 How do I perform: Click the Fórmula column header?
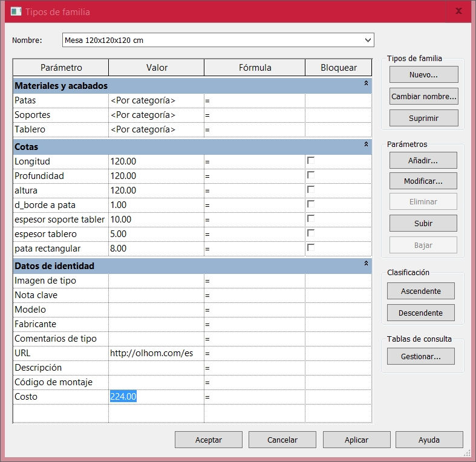pos(255,67)
